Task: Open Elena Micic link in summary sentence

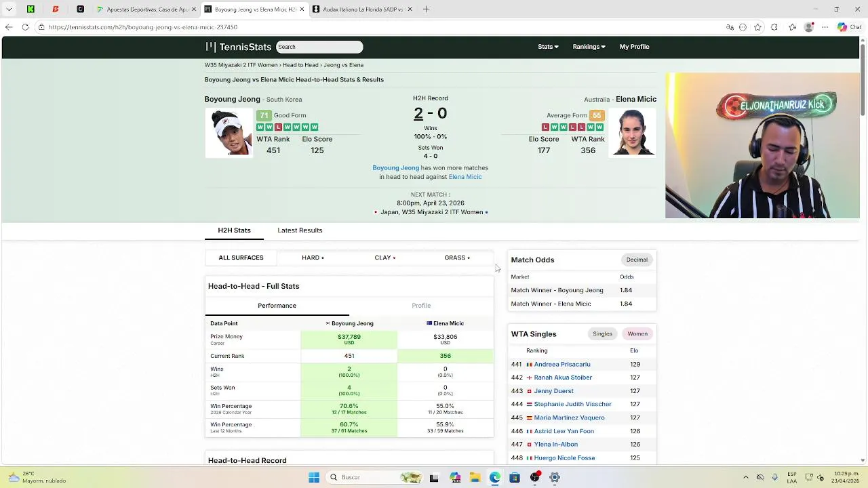Action: 465,177
